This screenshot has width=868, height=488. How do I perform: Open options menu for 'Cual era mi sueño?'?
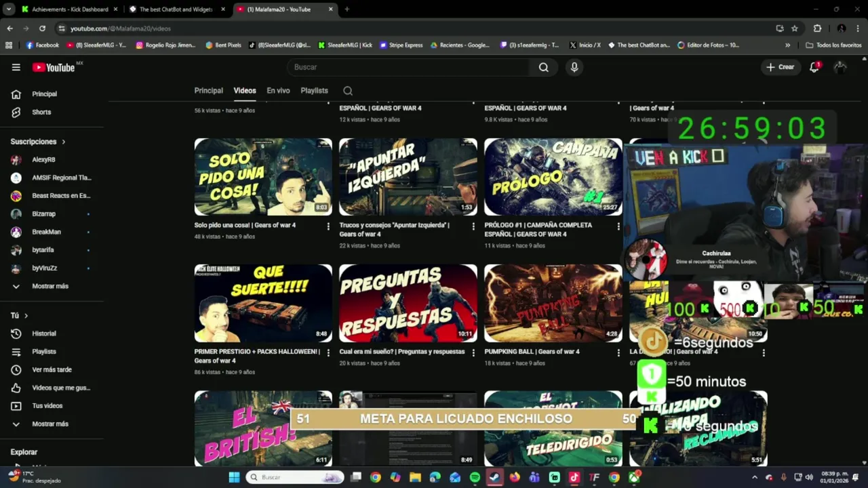(x=473, y=352)
